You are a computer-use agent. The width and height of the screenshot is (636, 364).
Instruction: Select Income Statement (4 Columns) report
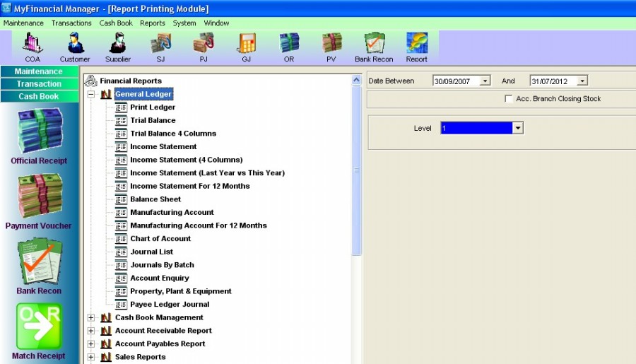pos(187,160)
